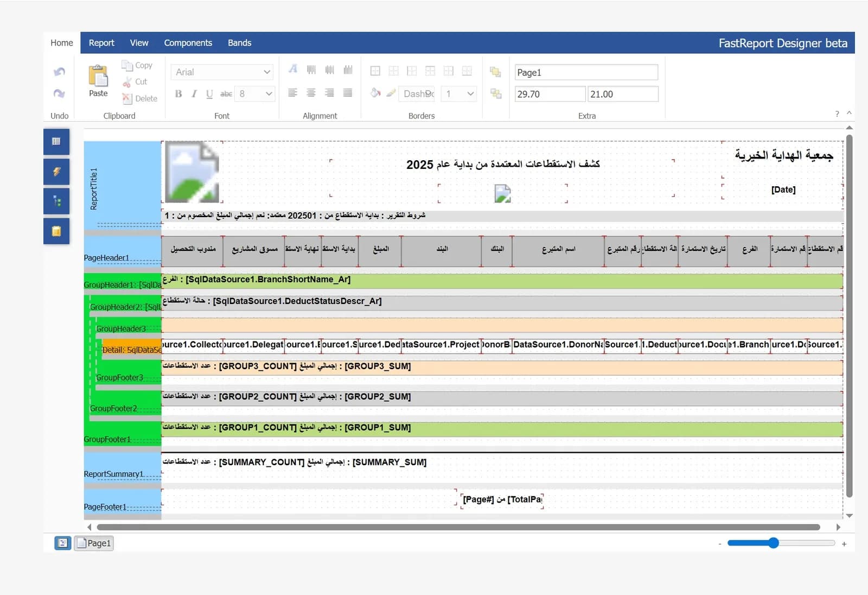Screen dimensions: 868x595
Task: Open the Properties panel sidebar icon
Action: pos(56,142)
